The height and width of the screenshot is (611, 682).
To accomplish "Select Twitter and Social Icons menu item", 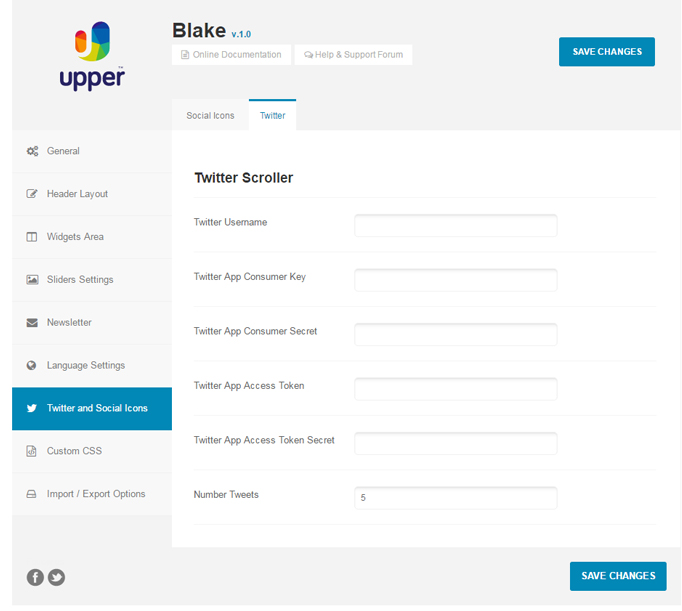I will coord(96,408).
